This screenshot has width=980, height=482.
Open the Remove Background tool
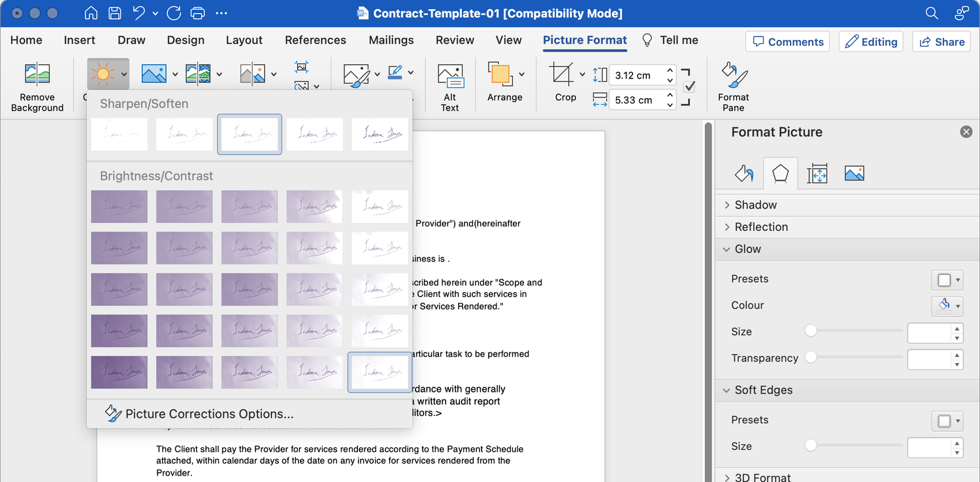[37, 85]
